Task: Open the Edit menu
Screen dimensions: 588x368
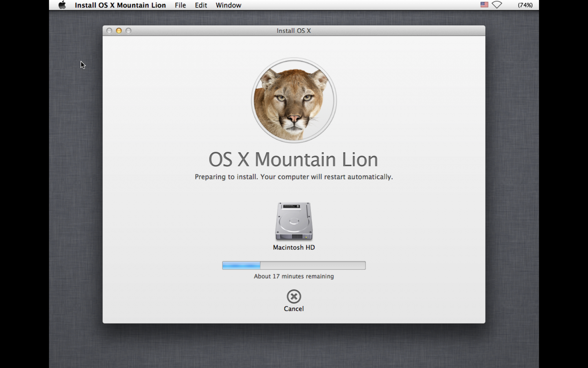Action: point(201,5)
